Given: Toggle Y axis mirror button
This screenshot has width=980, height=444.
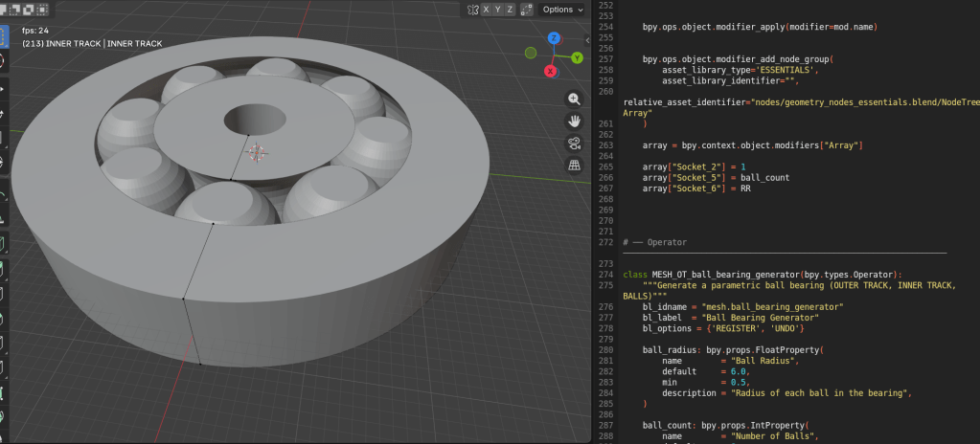Looking at the screenshot, I should click(x=497, y=10).
